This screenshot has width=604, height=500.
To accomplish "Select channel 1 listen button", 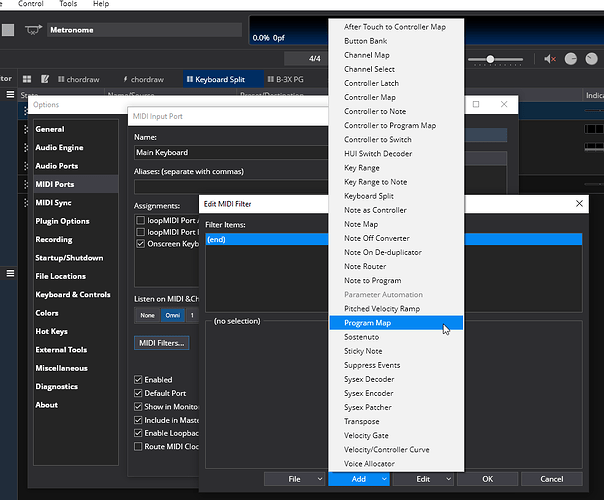I will [192, 315].
